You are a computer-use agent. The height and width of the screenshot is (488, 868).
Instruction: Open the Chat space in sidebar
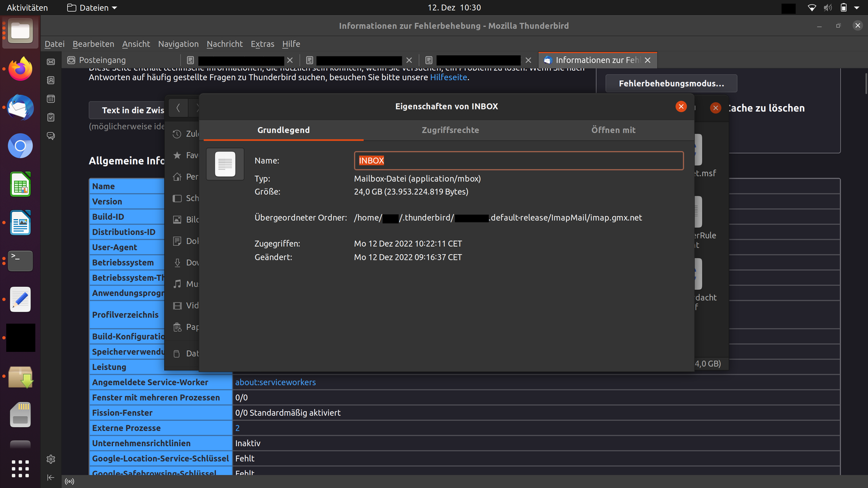(x=51, y=136)
